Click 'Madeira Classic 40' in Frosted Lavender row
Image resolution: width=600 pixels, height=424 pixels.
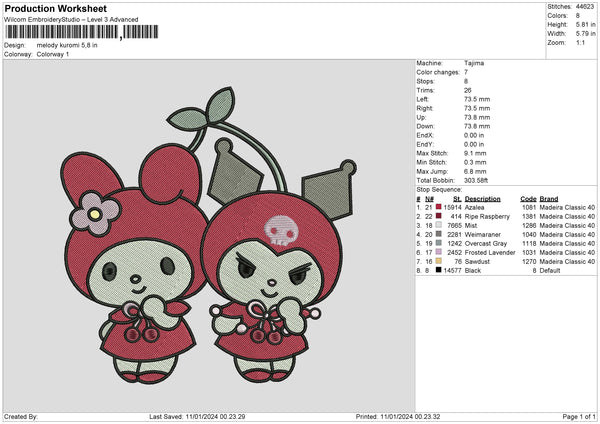(x=567, y=253)
